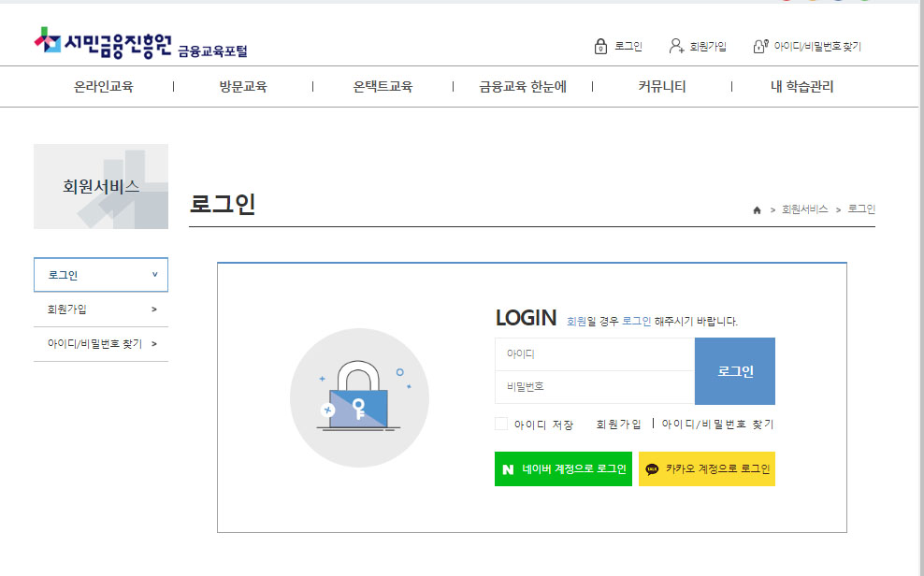Click 회원서비스 in the breadcrumb

pos(804,209)
